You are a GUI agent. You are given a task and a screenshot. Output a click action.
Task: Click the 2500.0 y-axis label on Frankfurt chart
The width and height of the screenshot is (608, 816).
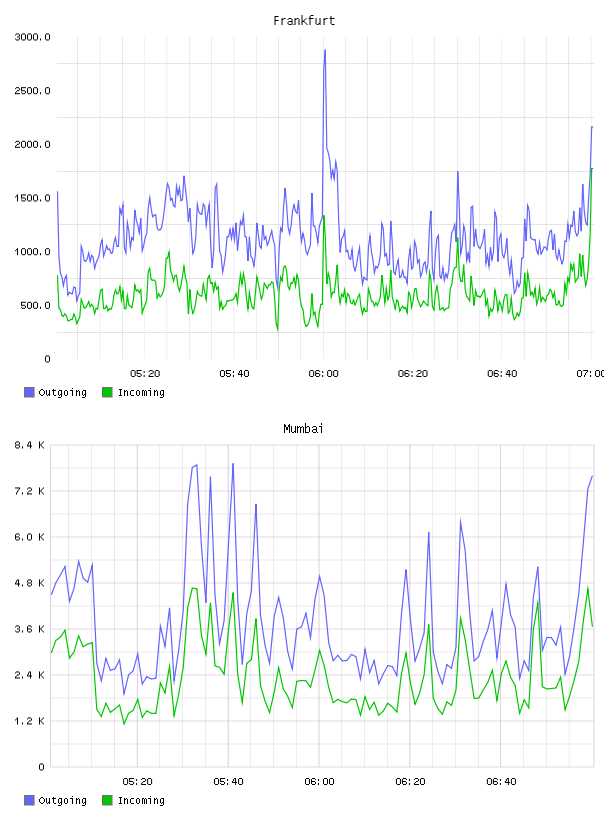click(32, 91)
